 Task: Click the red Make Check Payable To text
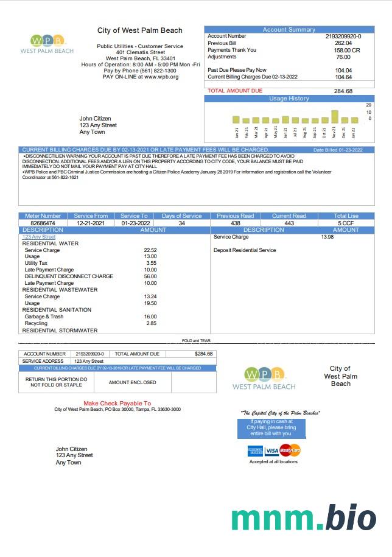tap(117, 403)
